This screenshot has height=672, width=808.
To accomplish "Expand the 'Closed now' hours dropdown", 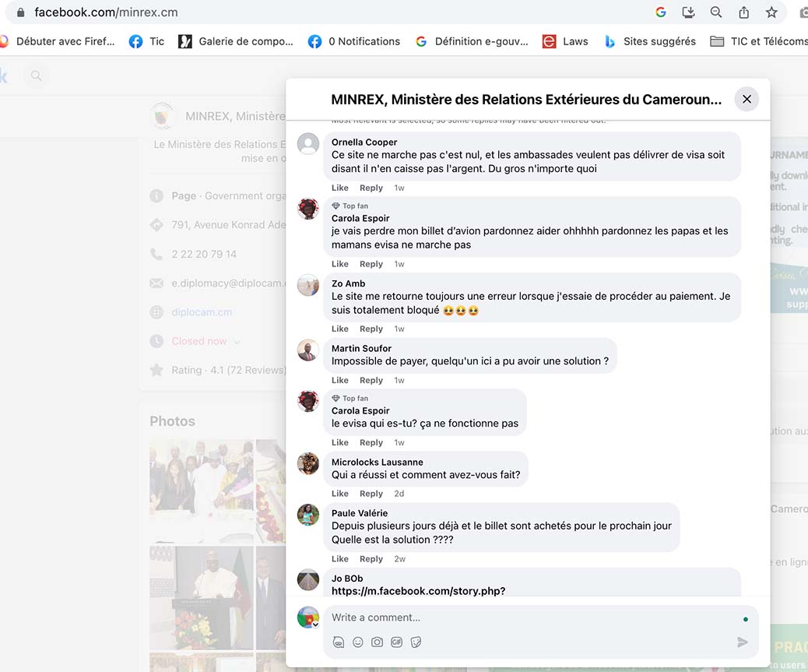I will coord(237,342).
